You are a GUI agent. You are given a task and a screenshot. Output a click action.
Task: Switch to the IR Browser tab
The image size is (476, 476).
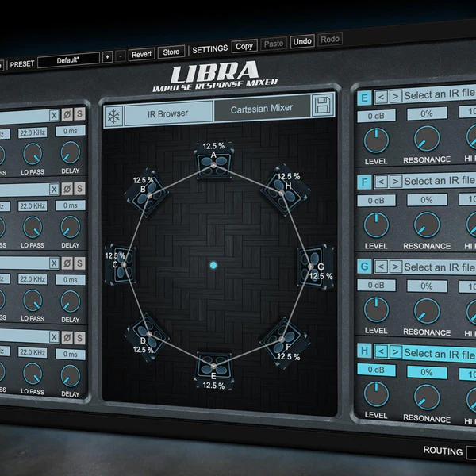pyautogui.click(x=168, y=113)
